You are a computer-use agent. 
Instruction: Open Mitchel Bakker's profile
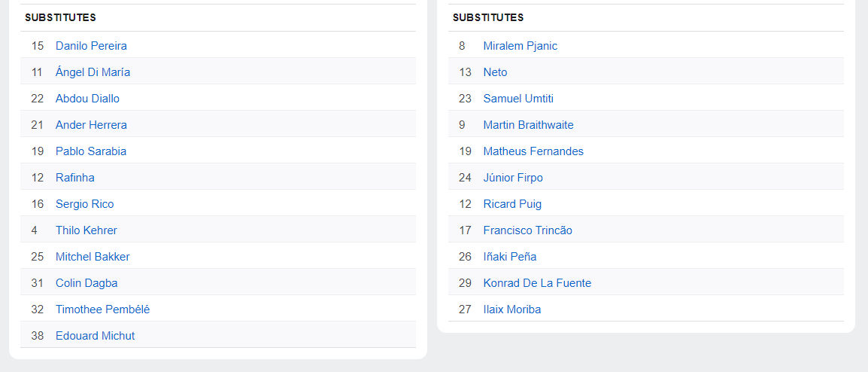(93, 257)
